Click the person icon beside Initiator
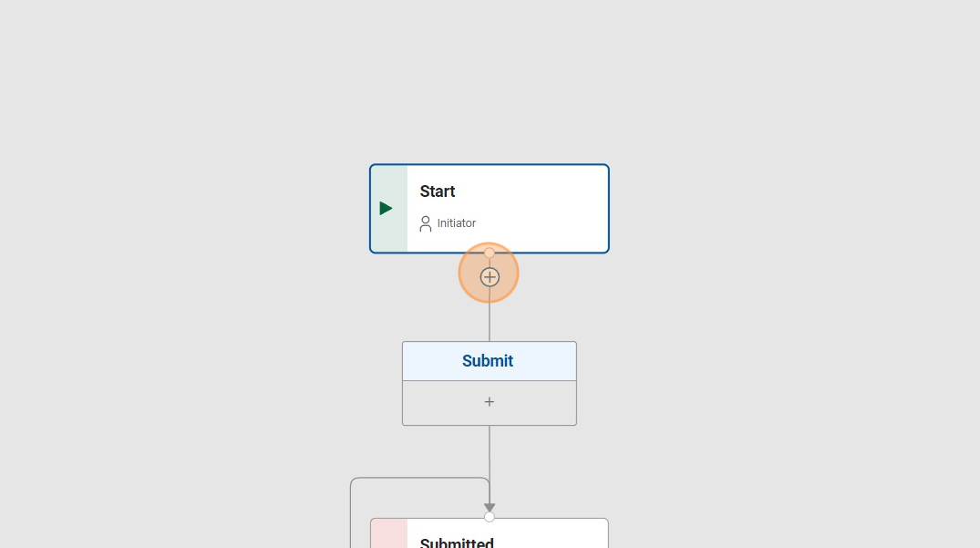This screenshot has width=980, height=548. (425, 223)
